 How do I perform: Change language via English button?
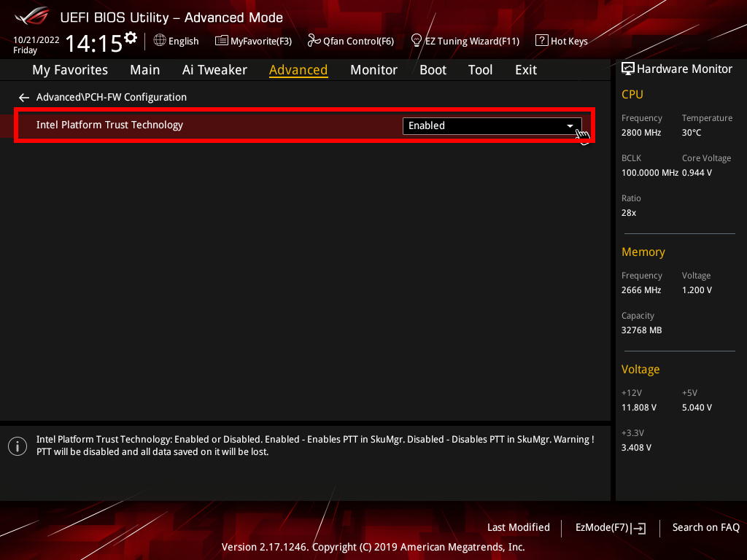[177, 41]
